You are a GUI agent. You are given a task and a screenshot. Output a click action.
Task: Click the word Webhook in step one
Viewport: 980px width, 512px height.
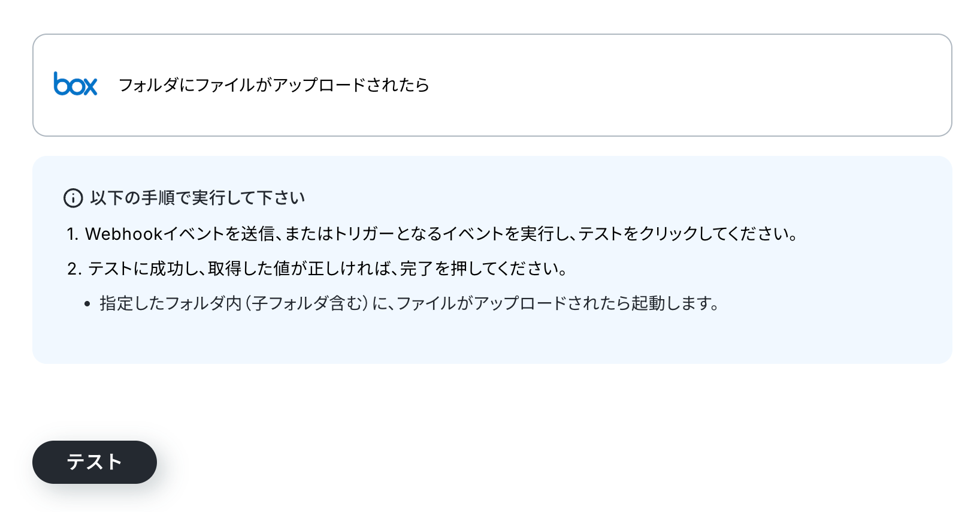tap(124, 234)
